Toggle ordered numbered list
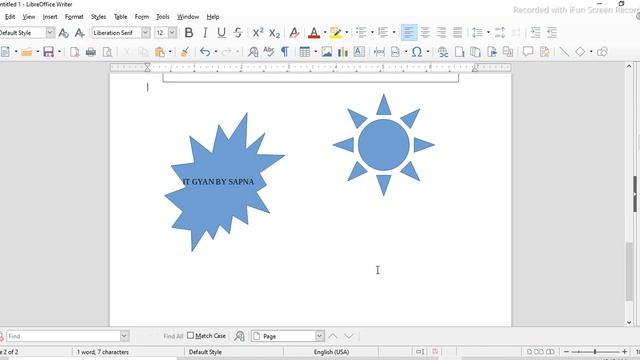The height and width of the screenshot is (360, 640). pyautogui.click(x=382, y=33)
